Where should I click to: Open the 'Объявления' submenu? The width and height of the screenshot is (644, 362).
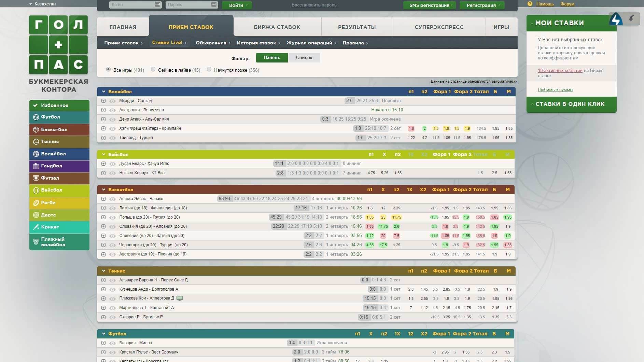pyautogui.click(x=213, y=43)
